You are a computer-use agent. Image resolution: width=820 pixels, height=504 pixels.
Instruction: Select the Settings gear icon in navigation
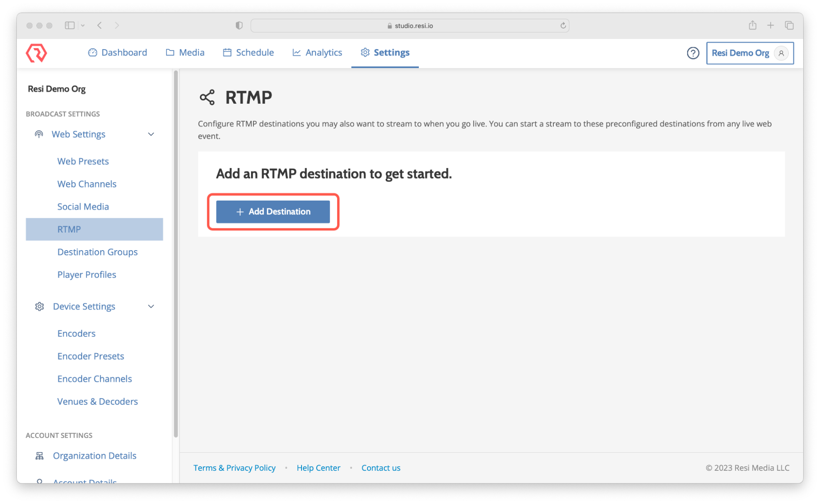click(364, 52)
